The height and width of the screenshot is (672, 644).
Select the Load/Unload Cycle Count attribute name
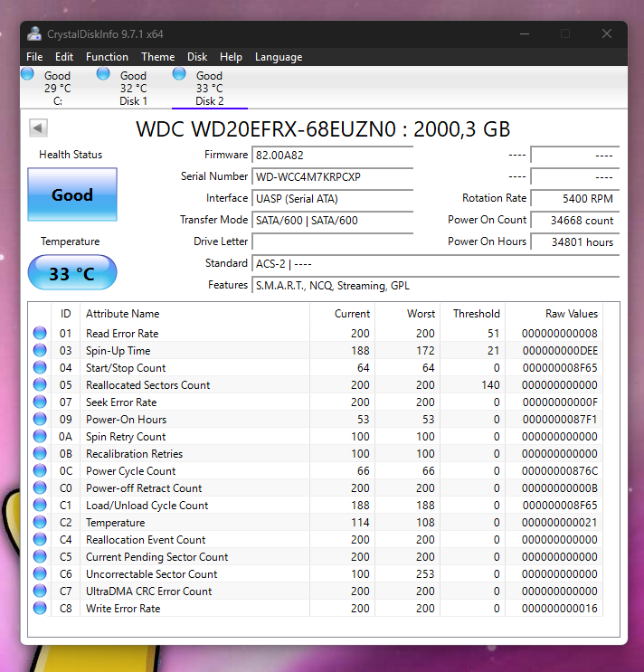point(147,506)
